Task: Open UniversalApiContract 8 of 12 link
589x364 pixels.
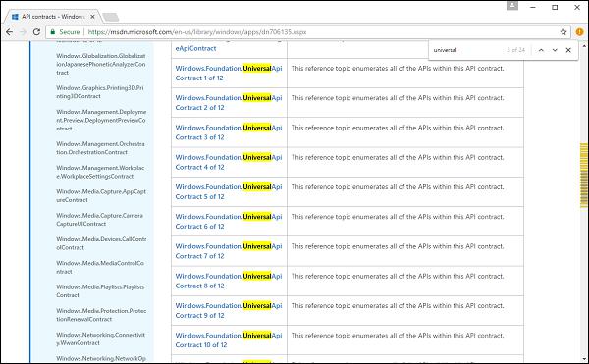Action: pyautogui.click(x=229, y=281)
